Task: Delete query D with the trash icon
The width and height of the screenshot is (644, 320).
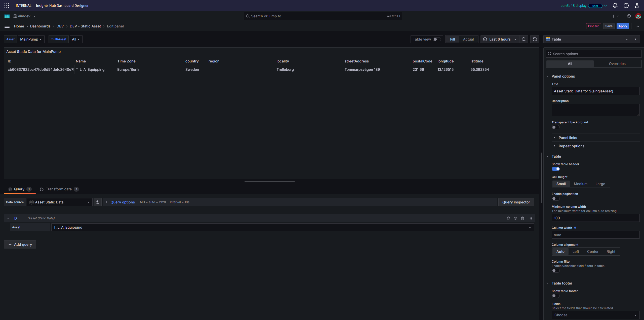Action: [522, 218]
